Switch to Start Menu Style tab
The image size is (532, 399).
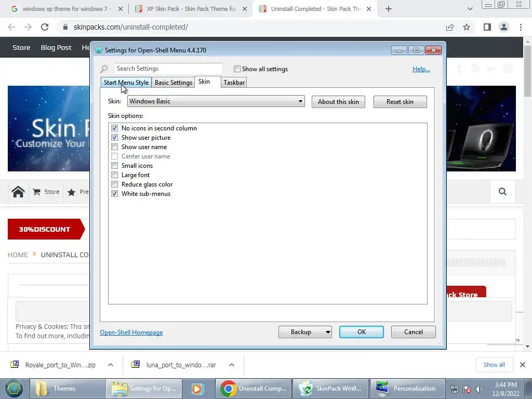click(x=126, y=83)
